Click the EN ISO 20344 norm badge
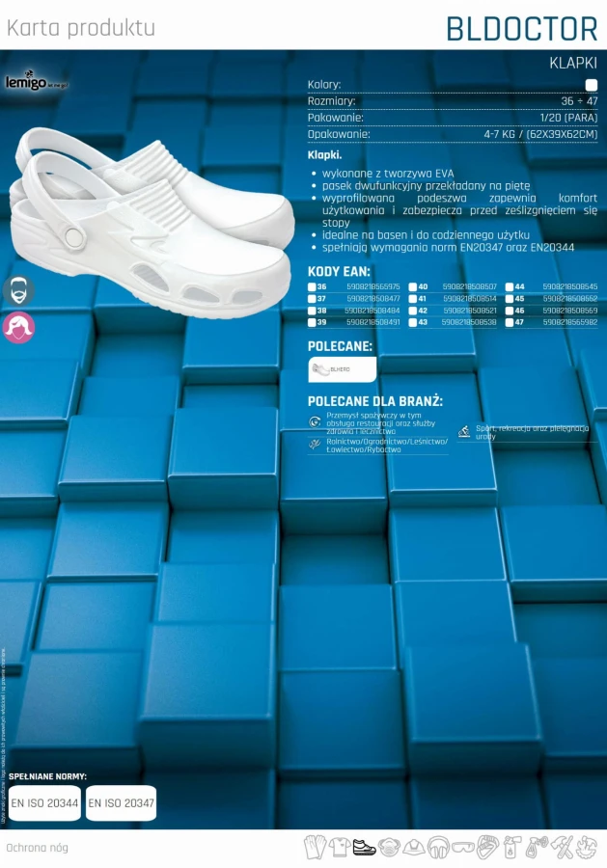 44,802
